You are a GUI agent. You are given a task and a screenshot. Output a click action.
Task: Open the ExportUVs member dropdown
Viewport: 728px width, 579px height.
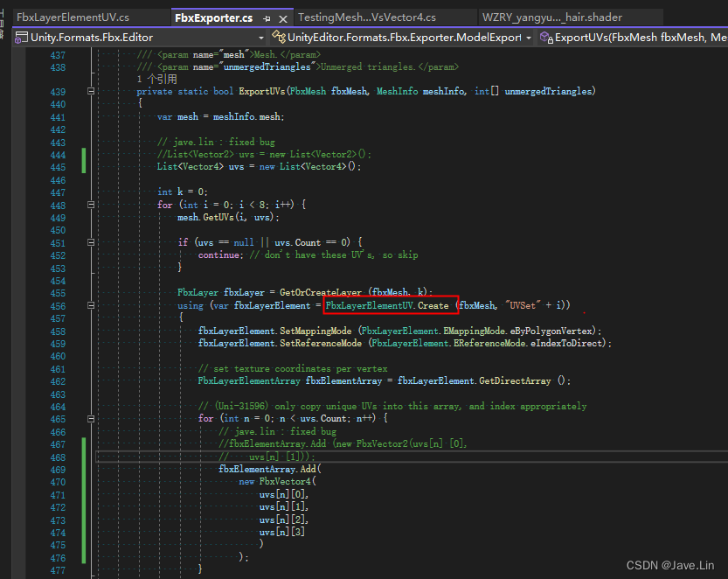[x=633, y=38]
